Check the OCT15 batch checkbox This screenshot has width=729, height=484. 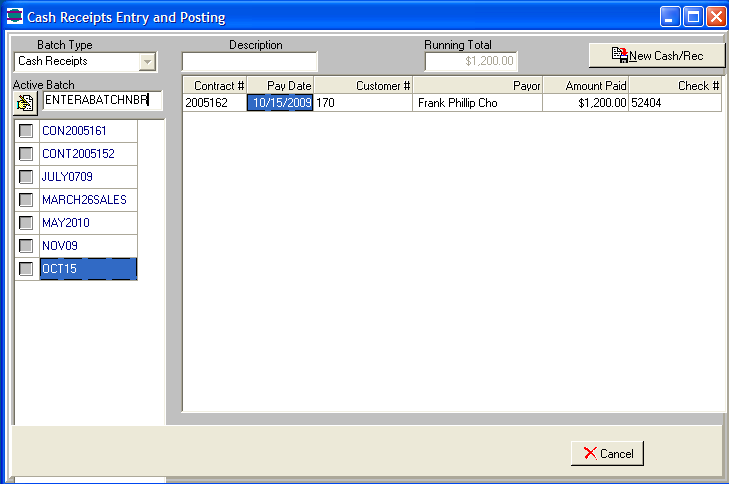(26, 269)
